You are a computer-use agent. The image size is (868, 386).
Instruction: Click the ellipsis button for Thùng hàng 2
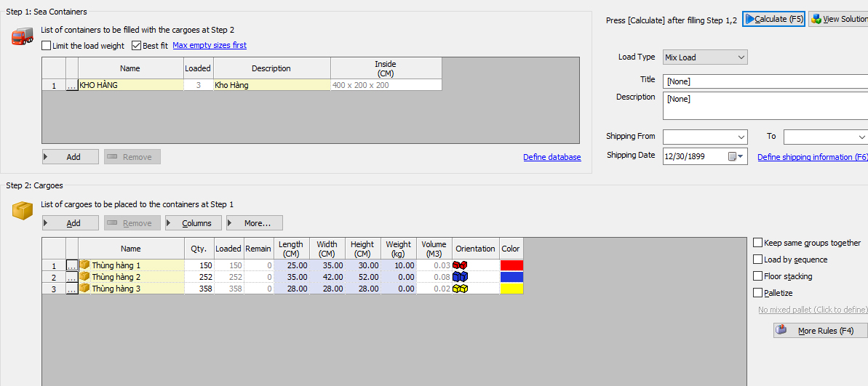pos(71,277)
